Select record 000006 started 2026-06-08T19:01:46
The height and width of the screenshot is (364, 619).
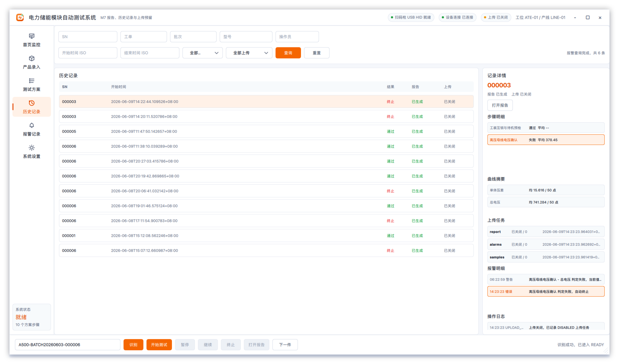(x=266, y=206)
